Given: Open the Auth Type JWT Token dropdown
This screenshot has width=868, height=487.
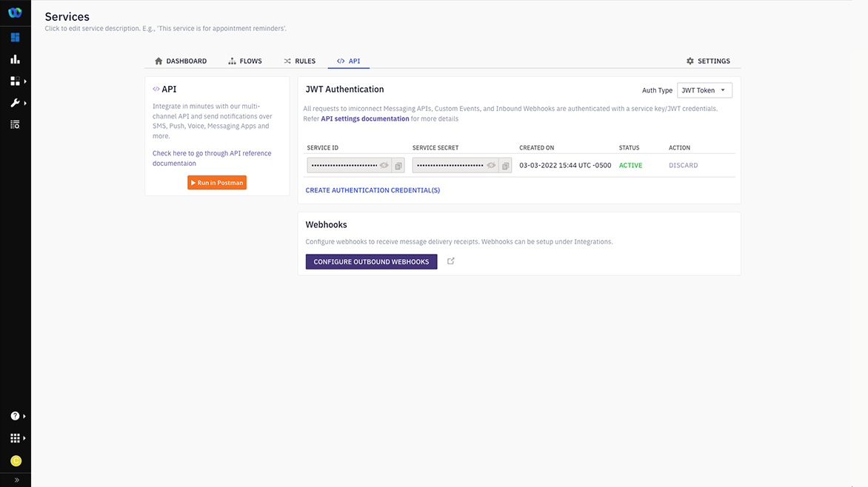Looking at the screenshot, I should click(x=704, y=90).
